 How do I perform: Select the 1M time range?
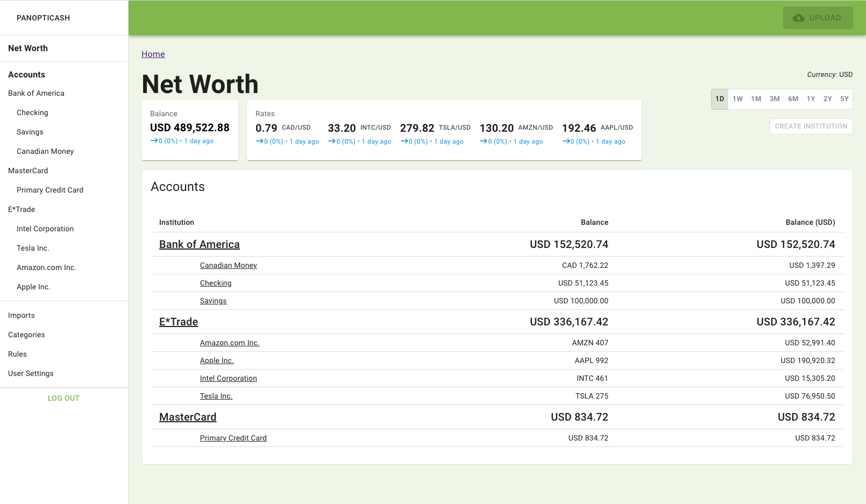(x=756, y=99)
